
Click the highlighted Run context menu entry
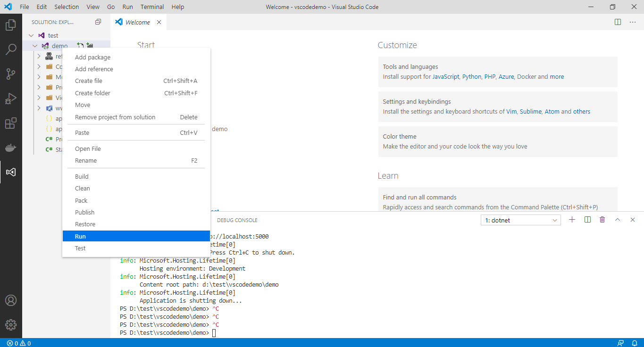point(136,236)
